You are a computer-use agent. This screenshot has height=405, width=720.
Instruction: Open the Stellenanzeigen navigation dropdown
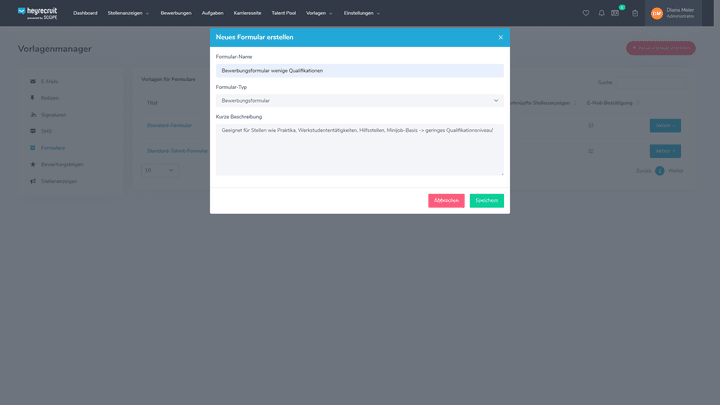coord(128,13)
